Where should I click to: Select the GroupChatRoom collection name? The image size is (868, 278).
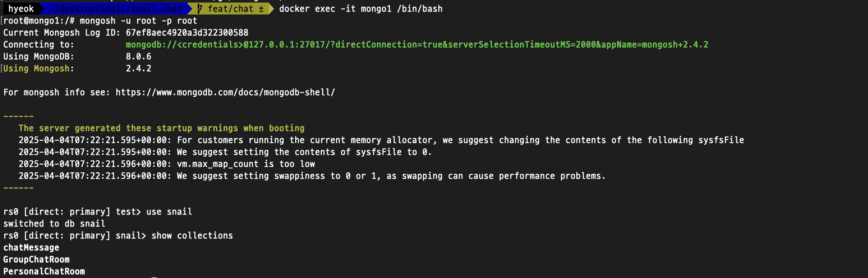pos(37,260)
